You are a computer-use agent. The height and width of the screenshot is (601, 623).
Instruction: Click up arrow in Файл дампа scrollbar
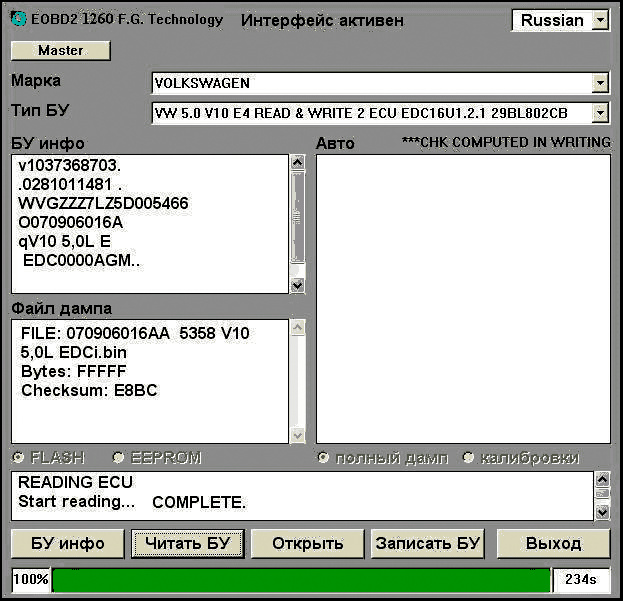pyautogui.click(x=298, y=328)
